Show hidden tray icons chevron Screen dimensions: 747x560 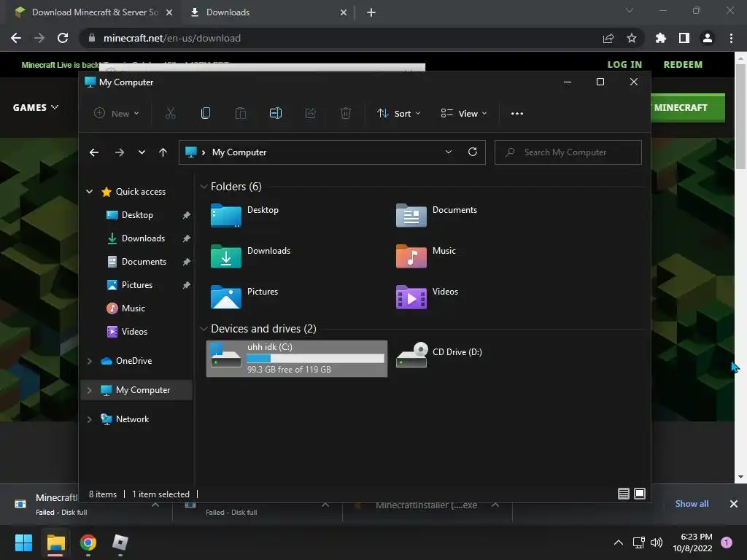(618, 542)
